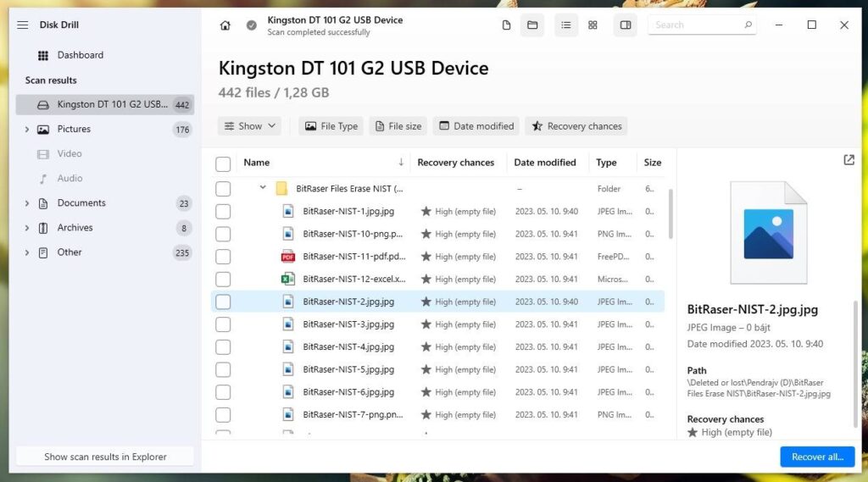Select the BitRaser-NIST-5.jpg.jpg row

click(x=437, y=369)
